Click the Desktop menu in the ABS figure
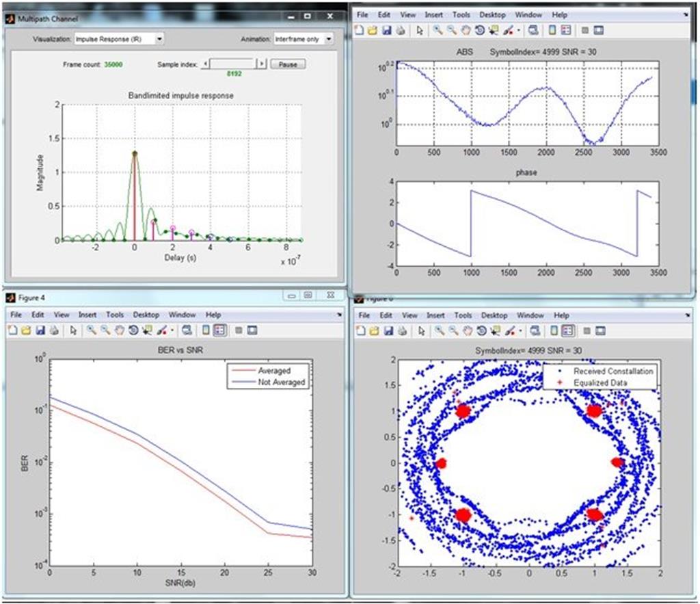 tap(494, 14)
